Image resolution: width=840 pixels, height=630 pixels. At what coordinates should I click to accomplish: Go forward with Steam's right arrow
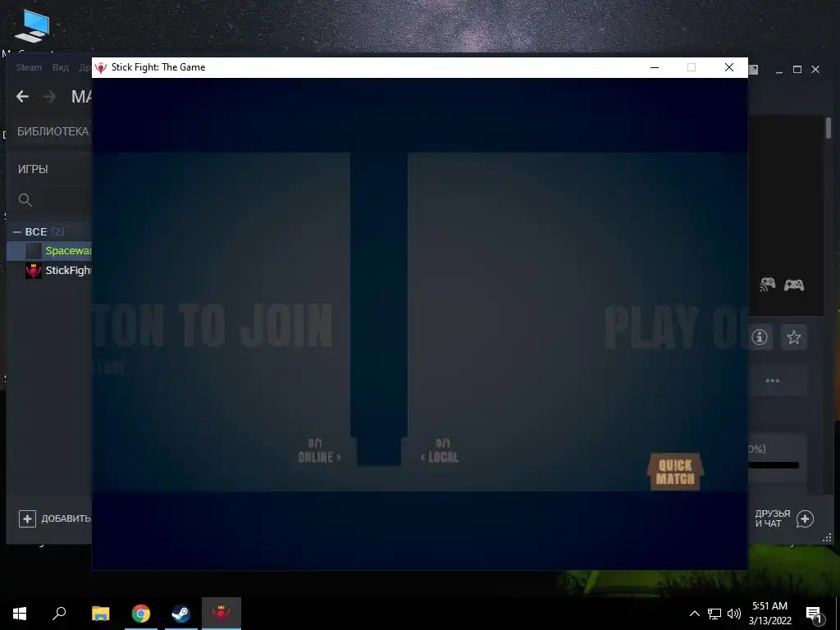(49, 97)
